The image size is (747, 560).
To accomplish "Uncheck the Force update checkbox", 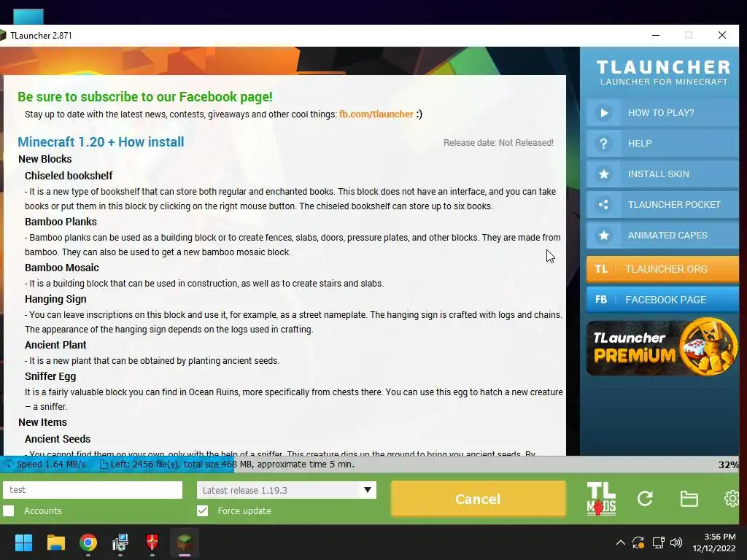I will [203, 510].
